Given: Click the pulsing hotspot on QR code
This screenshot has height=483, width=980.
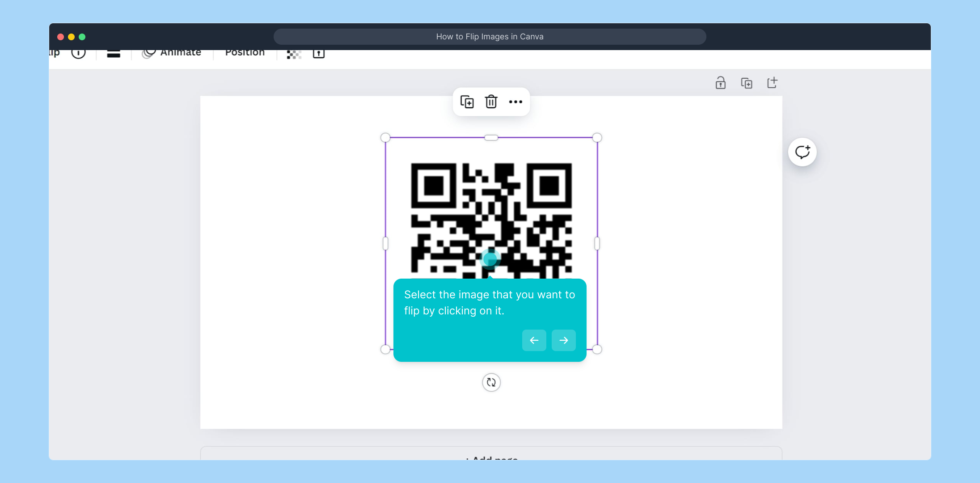Looking at the screenshot, I should pos(490,258).
